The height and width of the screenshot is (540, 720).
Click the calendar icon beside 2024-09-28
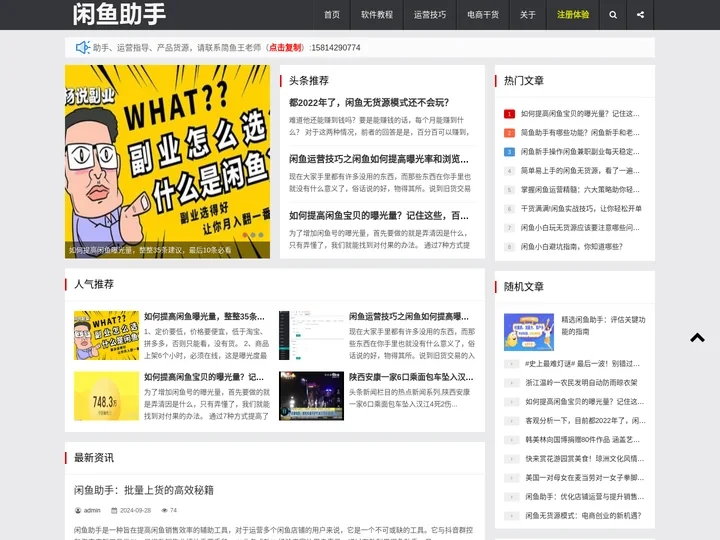[114, 510]
